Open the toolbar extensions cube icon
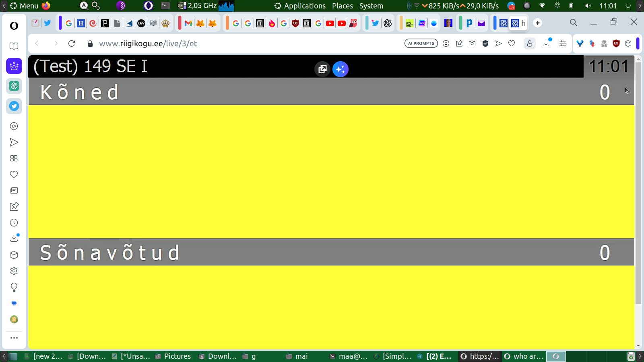Image resolution: width=644 pixels, height=362 pixels. [628, 43]
